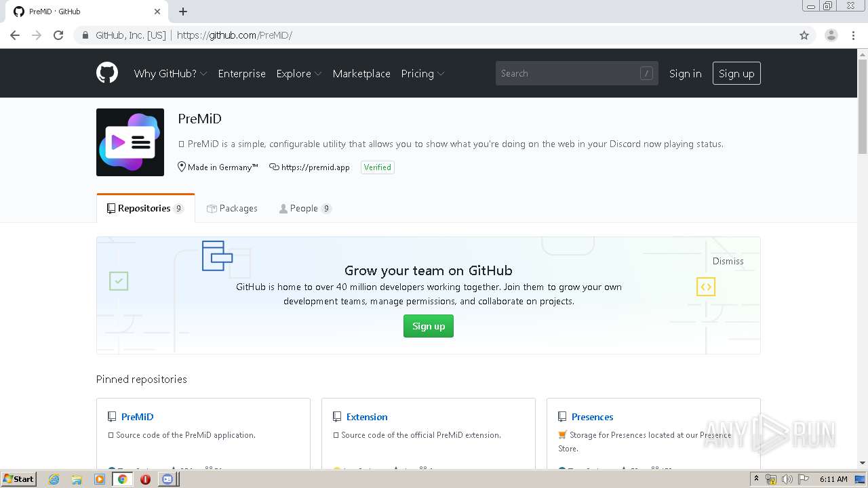Screen dimensions: 868x488
Task: Open the Sign in link
Action: click(685, 73)
